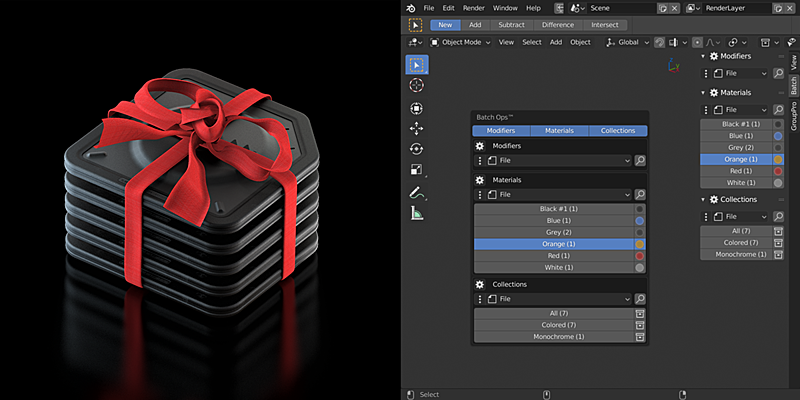This screenshot has width=800, height=400.
Task: Switch to the GroupPro sidebar tab
Action: 793,116
